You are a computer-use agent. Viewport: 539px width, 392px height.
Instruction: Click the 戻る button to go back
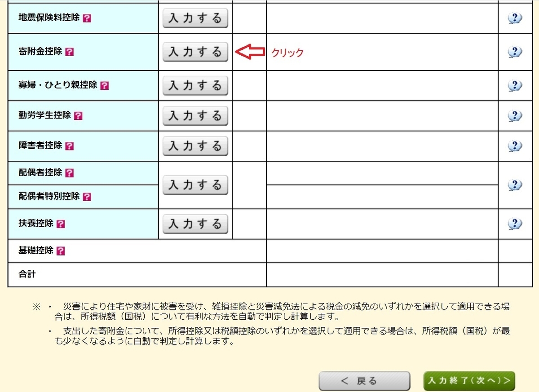[364, 380]
